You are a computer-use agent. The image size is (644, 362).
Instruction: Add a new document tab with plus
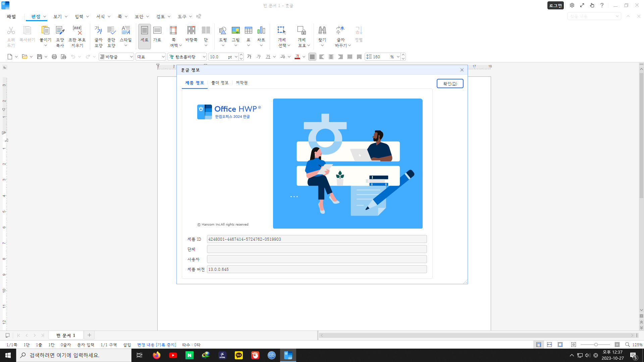click(x=89, y=335)
